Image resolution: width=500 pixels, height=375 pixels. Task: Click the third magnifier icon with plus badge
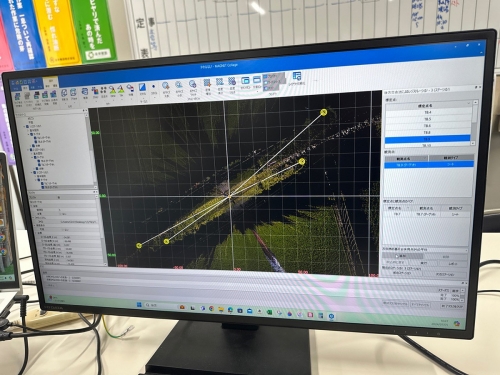tap(192, 84)
